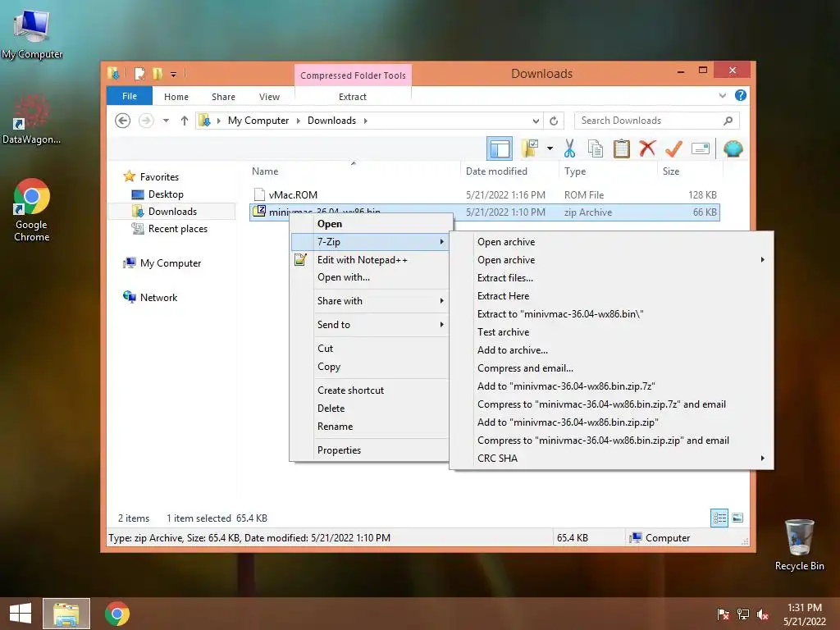This screenshot has width=840, height=630.
Task: Go back with the Back arrow button
Action: pyautogui.click(x=123, y=121)
